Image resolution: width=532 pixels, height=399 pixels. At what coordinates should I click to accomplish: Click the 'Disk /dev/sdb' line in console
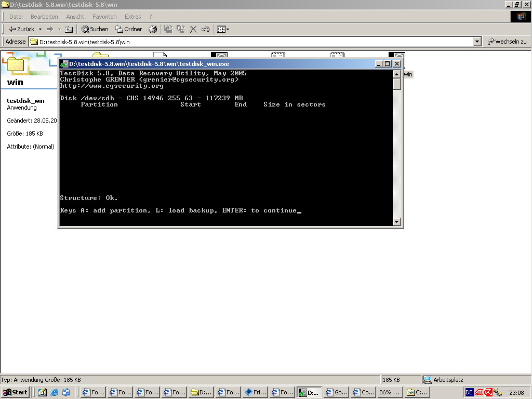[151, 98]
